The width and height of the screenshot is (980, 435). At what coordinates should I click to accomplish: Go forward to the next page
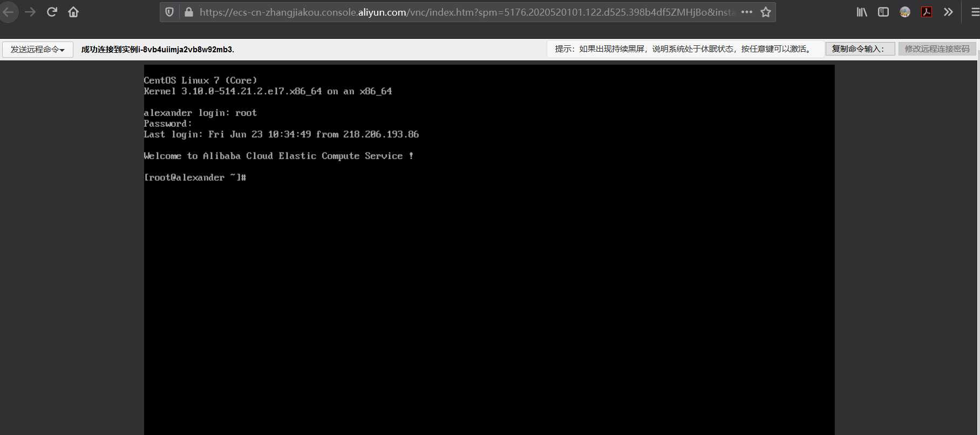click(30, 12)
